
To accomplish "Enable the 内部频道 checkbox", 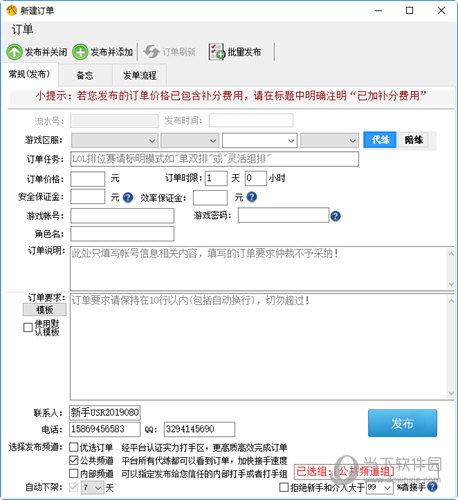I will (74, 473).
